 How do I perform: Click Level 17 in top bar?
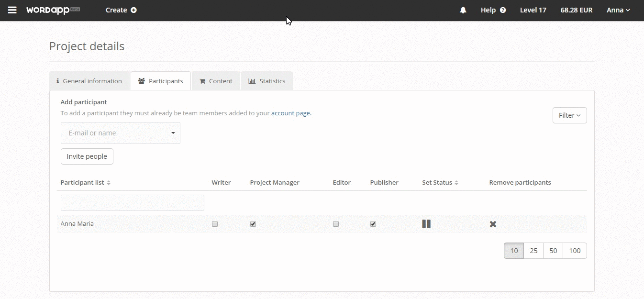[533, 10]
